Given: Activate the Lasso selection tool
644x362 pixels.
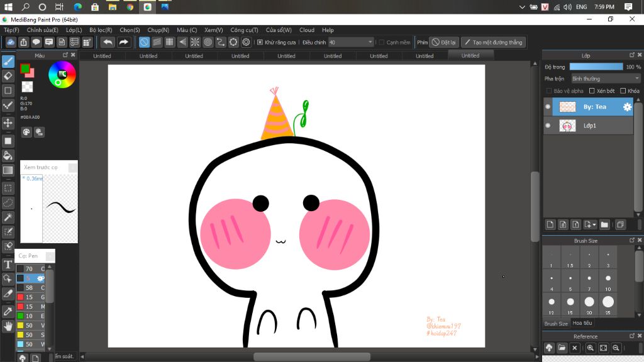Looking at the screenshot, I should (8, 203).
